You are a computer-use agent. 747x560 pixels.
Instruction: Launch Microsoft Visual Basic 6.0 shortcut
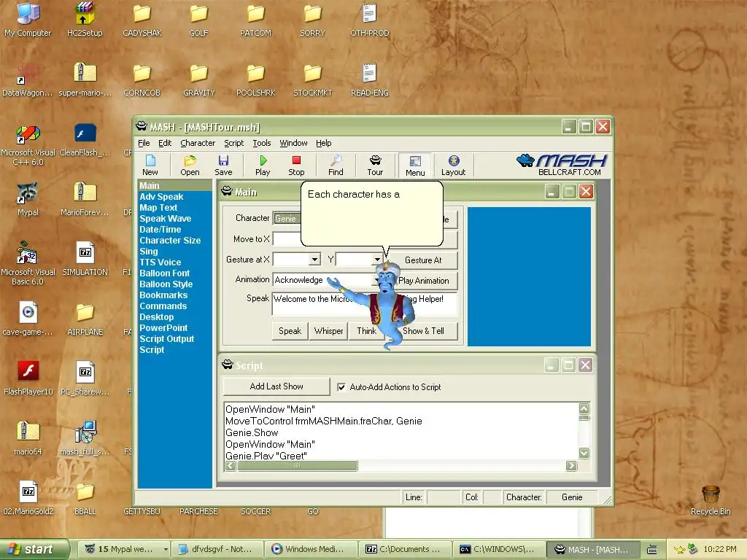coord(28,264)
